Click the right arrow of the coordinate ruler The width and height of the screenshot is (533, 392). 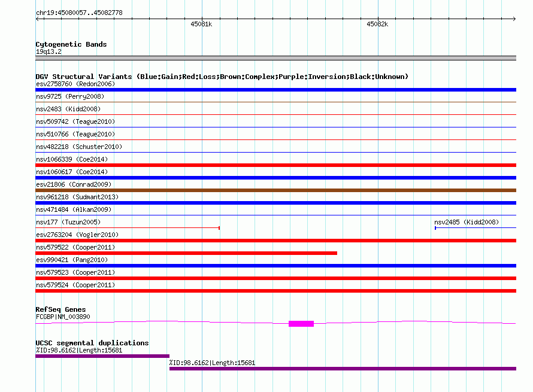point(514,19)
